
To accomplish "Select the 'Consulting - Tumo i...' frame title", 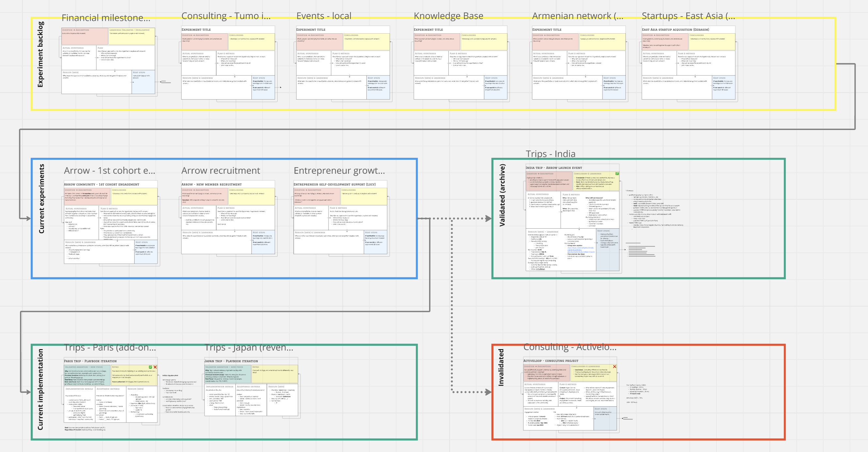I will click(x=226, y=16).
